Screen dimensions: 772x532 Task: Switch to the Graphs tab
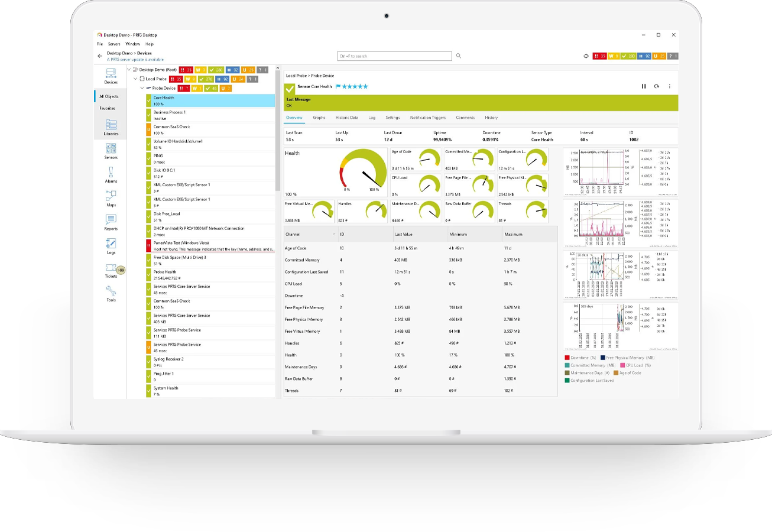(319, 118)
